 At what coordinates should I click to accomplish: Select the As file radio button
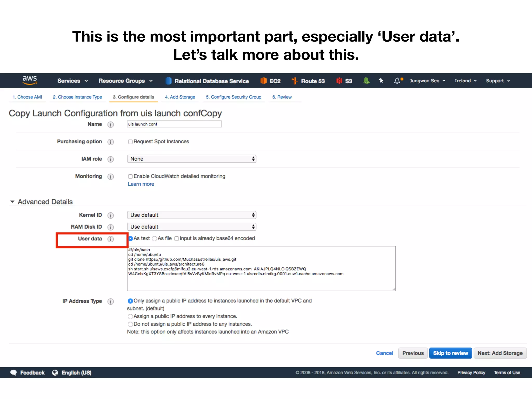[155, 238]
